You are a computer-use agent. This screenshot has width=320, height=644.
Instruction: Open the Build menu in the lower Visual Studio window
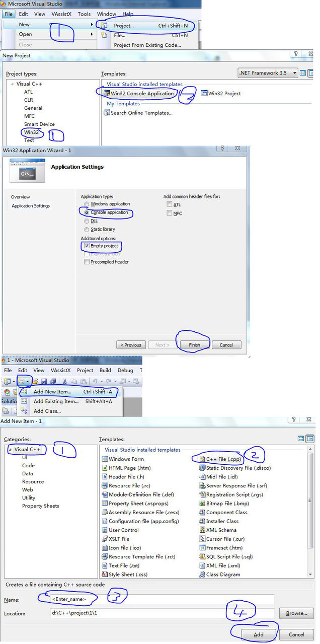click(105, 370)
